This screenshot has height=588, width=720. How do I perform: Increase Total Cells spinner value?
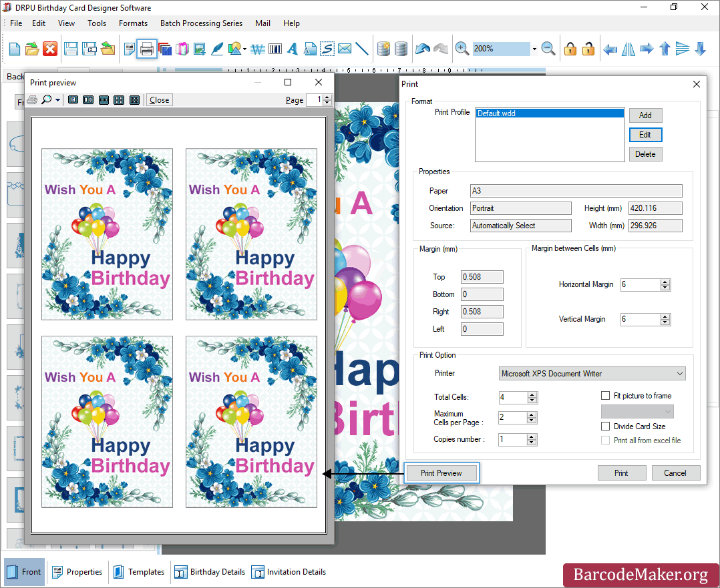coord(532,394)
